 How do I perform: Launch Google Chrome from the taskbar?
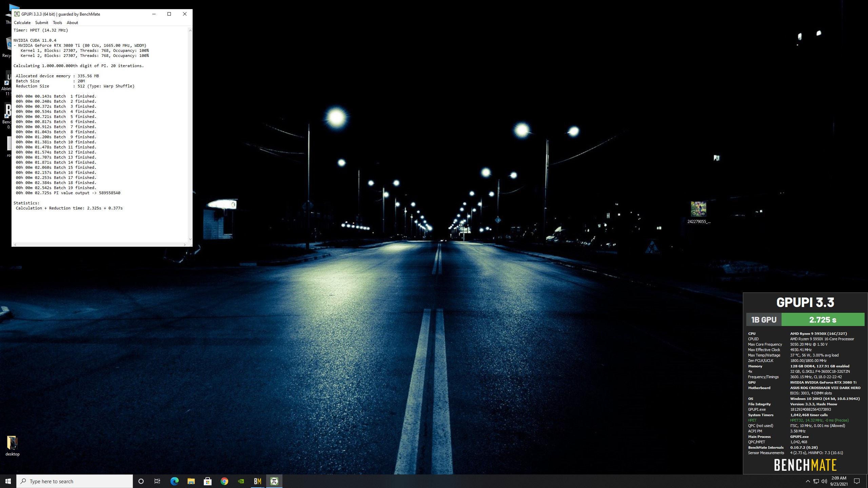[x=224, y=481]
